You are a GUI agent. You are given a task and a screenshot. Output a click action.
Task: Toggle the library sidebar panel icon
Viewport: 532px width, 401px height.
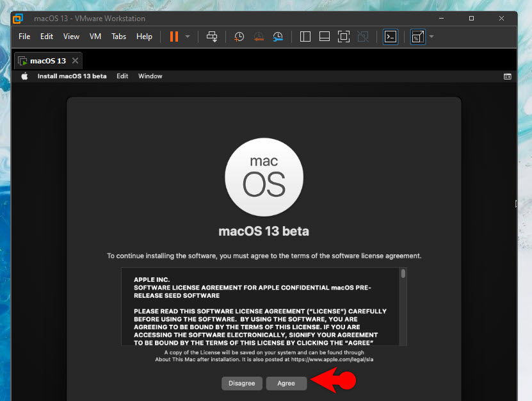click(305, 37)
